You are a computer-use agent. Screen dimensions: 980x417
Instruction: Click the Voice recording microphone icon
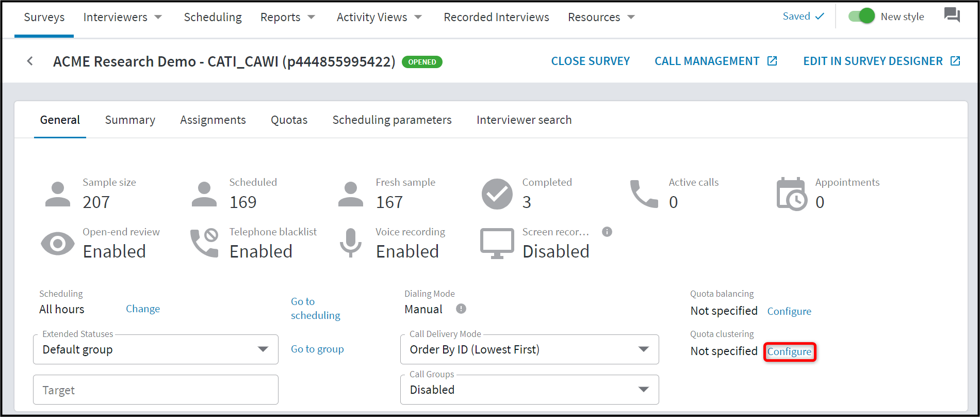[351, 243]
